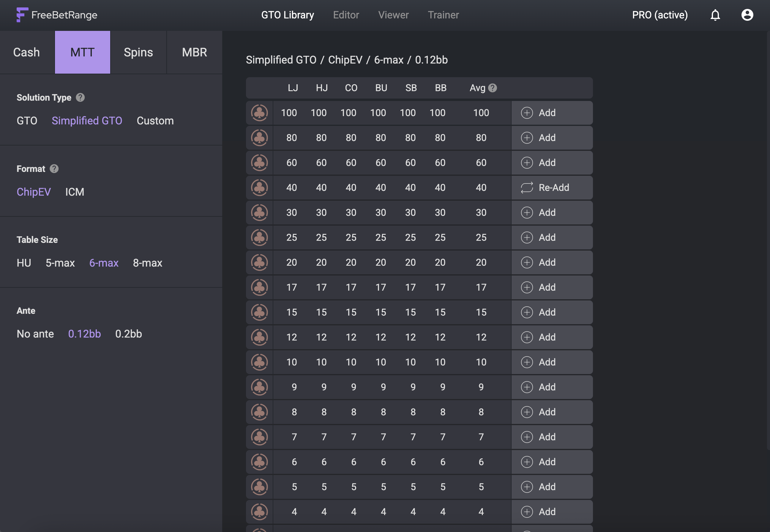This screenshot has width=770, height=532.
Task: Open the Trainer menu item
Action: coord(443,15)
